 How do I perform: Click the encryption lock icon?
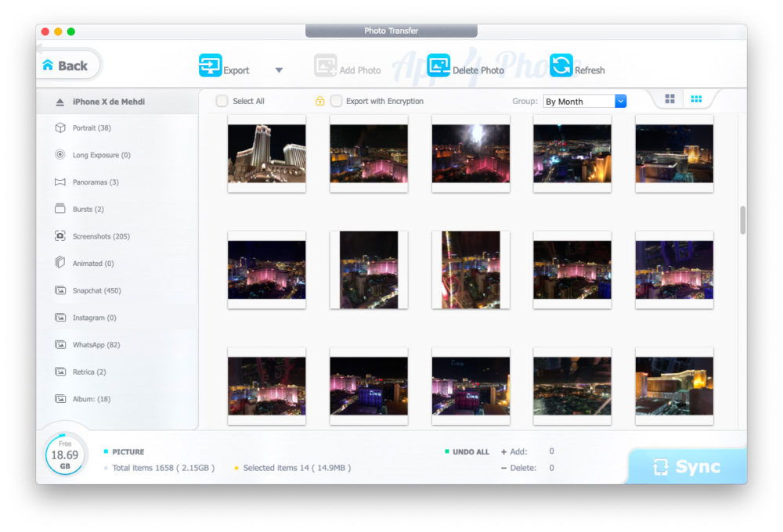pyautogui.click(x=319, y=101)
